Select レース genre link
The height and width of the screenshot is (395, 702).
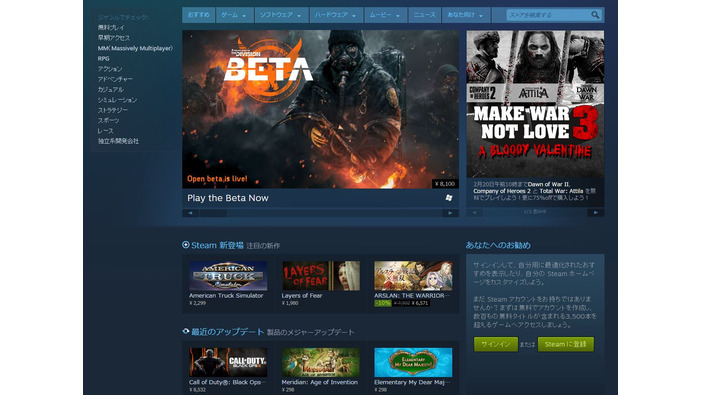[x=106, y=130]
